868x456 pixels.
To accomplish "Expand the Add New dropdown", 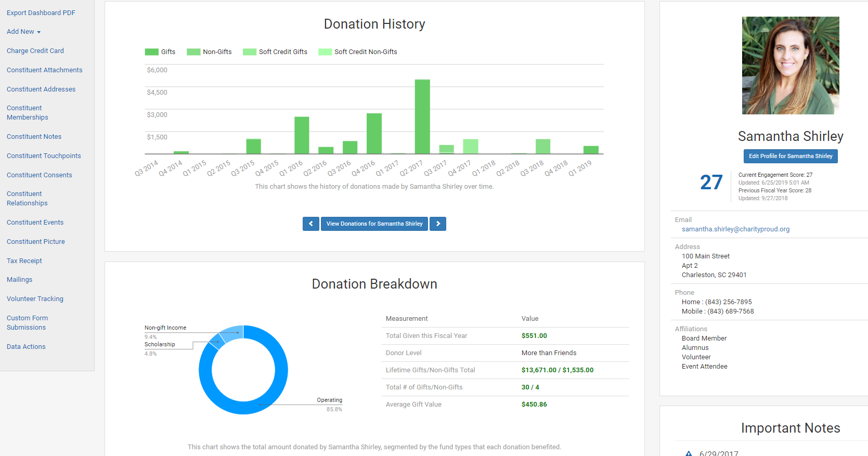I will 23,32.
